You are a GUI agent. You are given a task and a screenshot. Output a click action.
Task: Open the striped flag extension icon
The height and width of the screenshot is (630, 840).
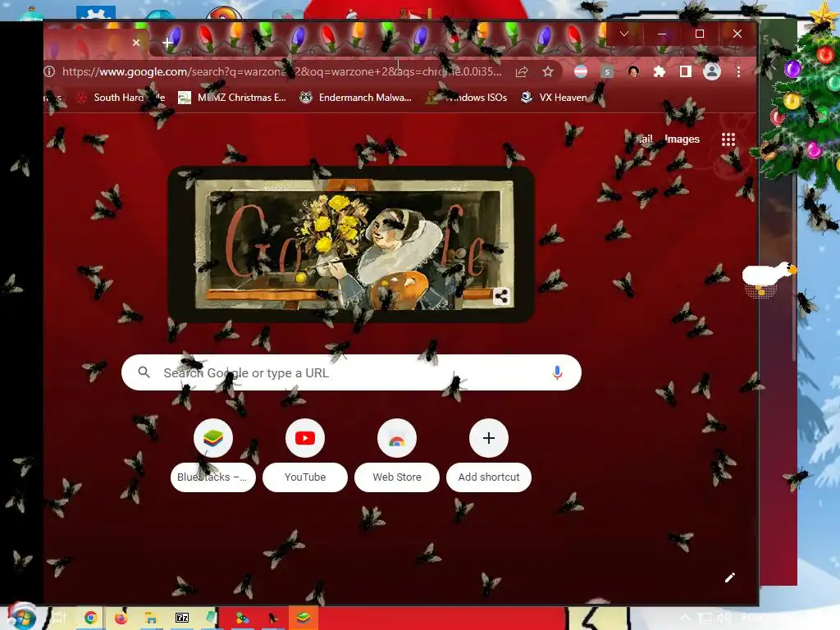(x=581, y=72)
